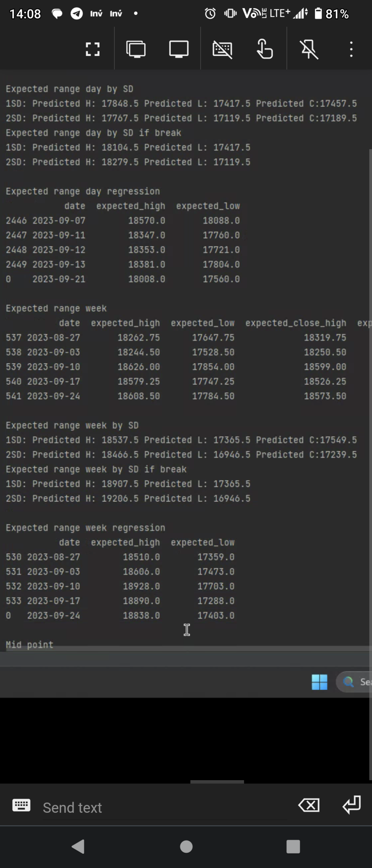
Task: Enter fullscreen mode with corner-brackets icon
Action: click(x=92, y=49)
